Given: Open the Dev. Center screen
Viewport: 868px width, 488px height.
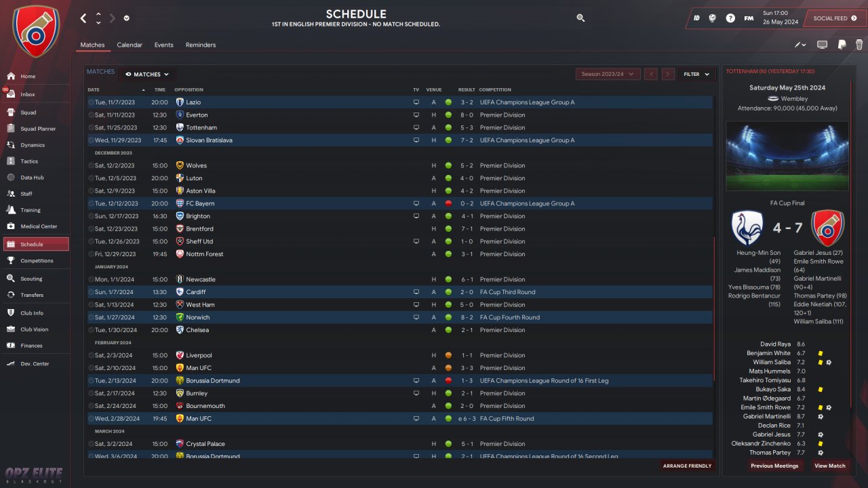Looking at the screenshot, I should click(x=35, y=364).
